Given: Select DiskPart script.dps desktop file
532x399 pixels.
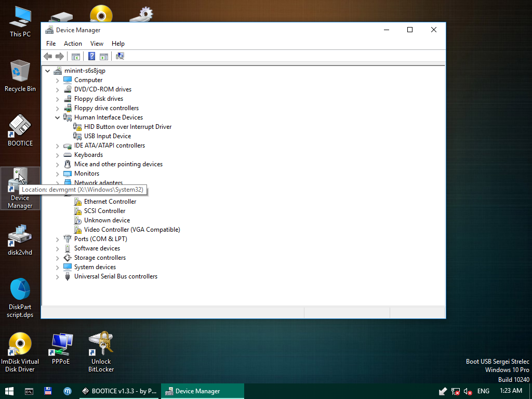Looking at the screenshot, I should click(x=20, y=298).
